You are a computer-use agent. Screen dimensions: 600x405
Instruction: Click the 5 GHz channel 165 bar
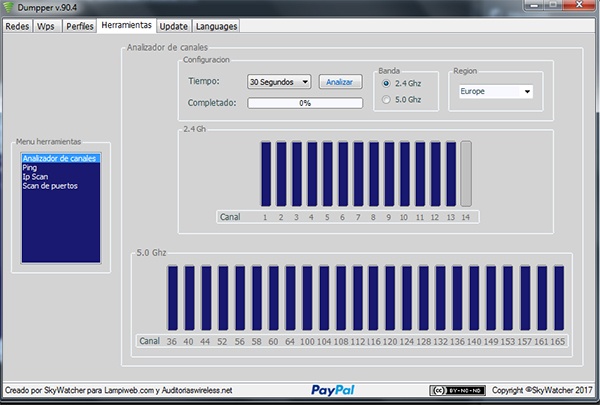click(x=559, y=298)
